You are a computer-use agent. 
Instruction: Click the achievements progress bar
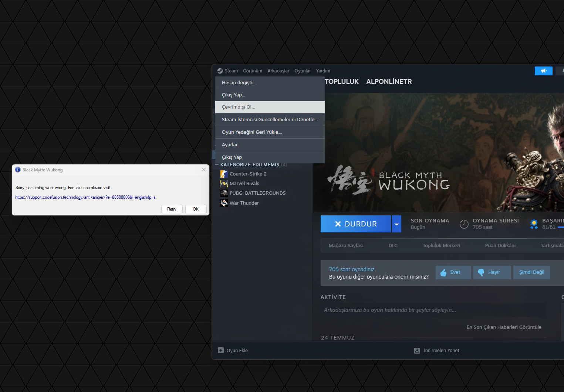click(561, 227)
